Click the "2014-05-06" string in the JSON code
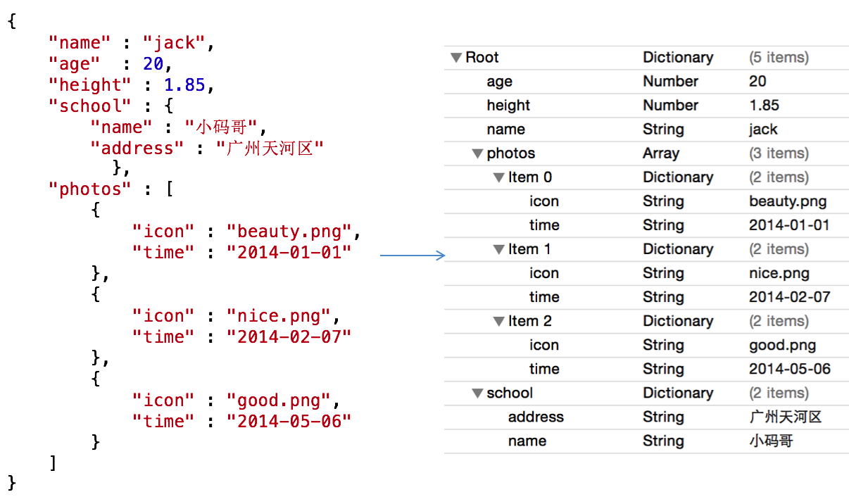849x504 pixels. (289, 422)
